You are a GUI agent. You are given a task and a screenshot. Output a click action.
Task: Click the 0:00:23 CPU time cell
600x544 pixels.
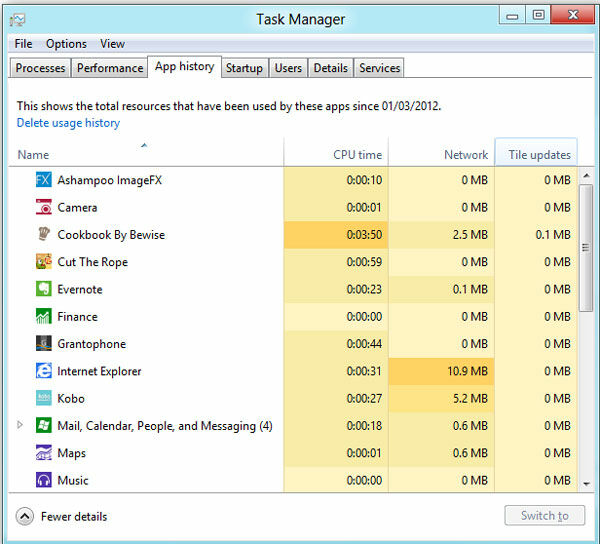tap(336, 289)
